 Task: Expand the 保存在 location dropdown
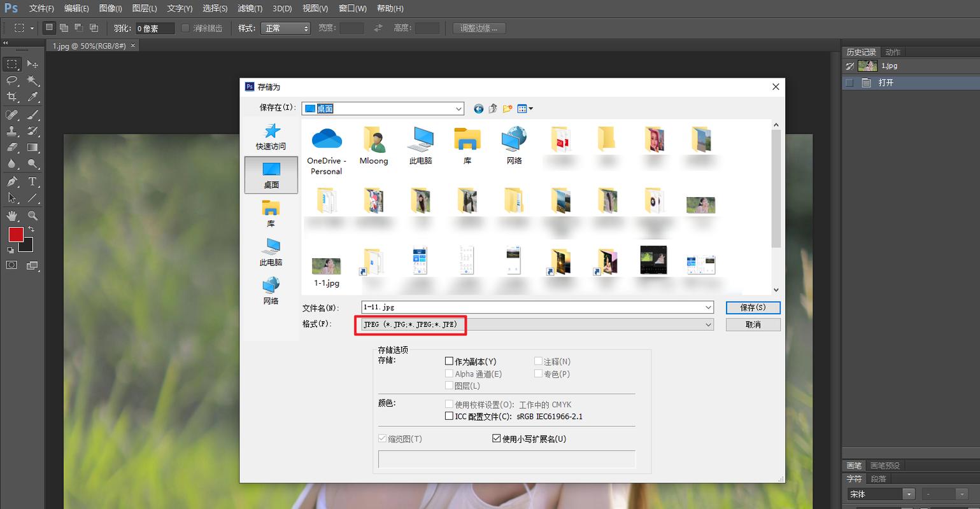click(458, 108)
